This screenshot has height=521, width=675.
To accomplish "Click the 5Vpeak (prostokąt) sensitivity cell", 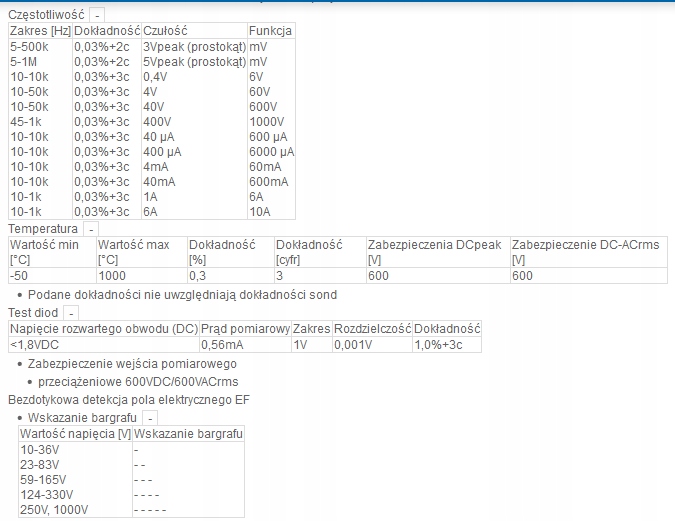I will point(195,62).
